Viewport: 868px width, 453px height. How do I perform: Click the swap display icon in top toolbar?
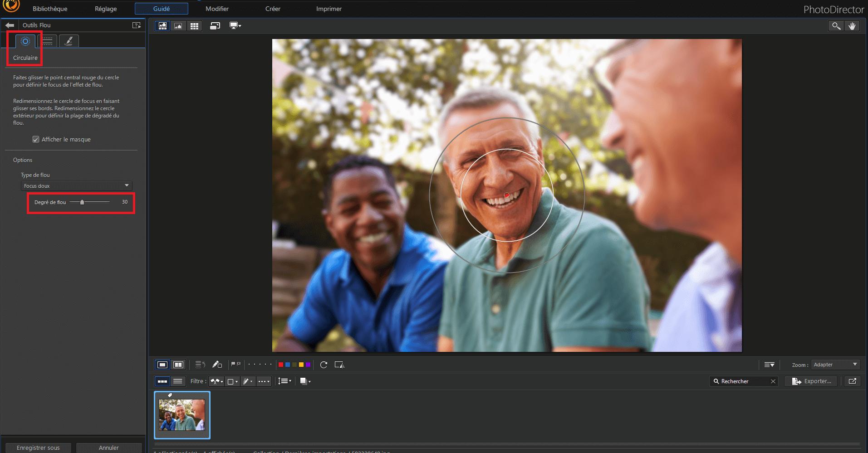(x=214, y=26)
